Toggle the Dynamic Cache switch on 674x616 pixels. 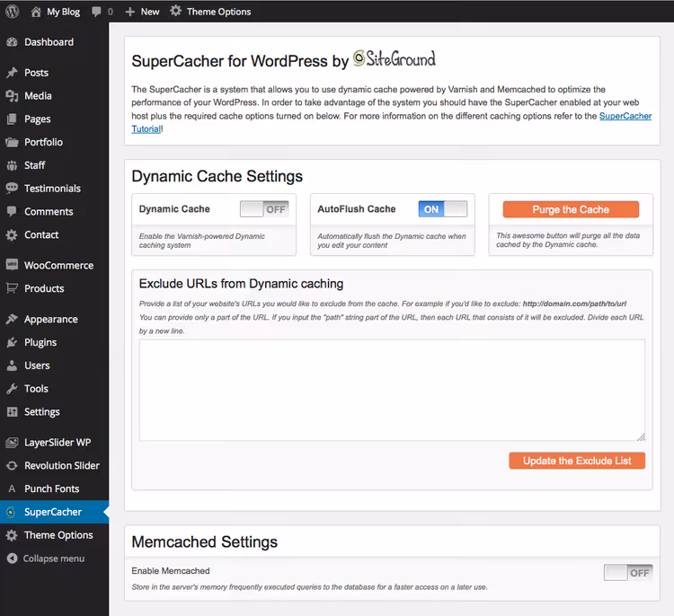[x=264, y=209]
